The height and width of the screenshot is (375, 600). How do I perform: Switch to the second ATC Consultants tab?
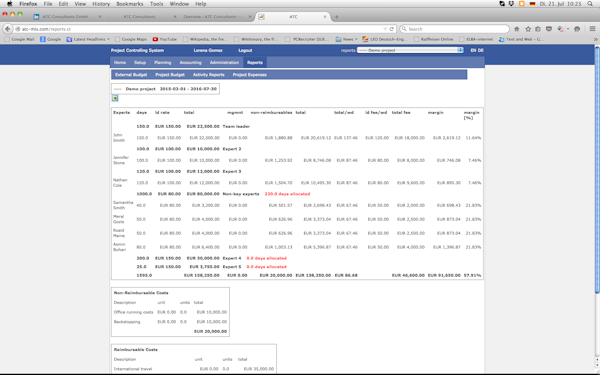(140, 17)
